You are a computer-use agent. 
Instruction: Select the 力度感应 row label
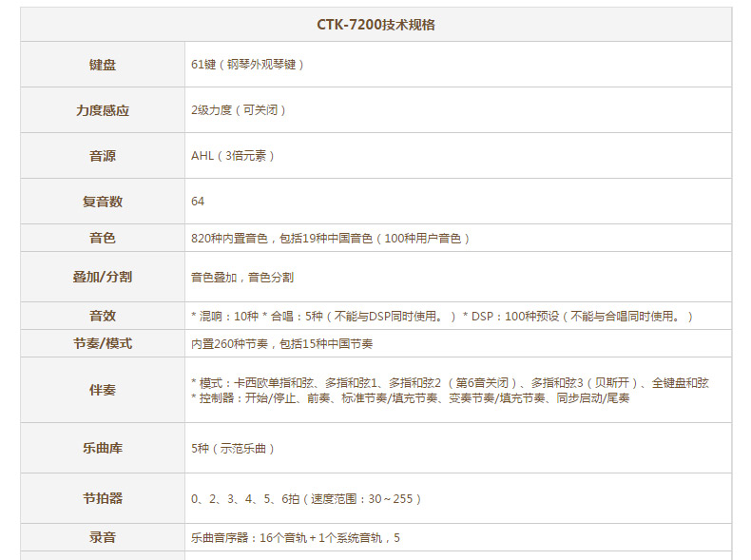click(x=103, y=110)
